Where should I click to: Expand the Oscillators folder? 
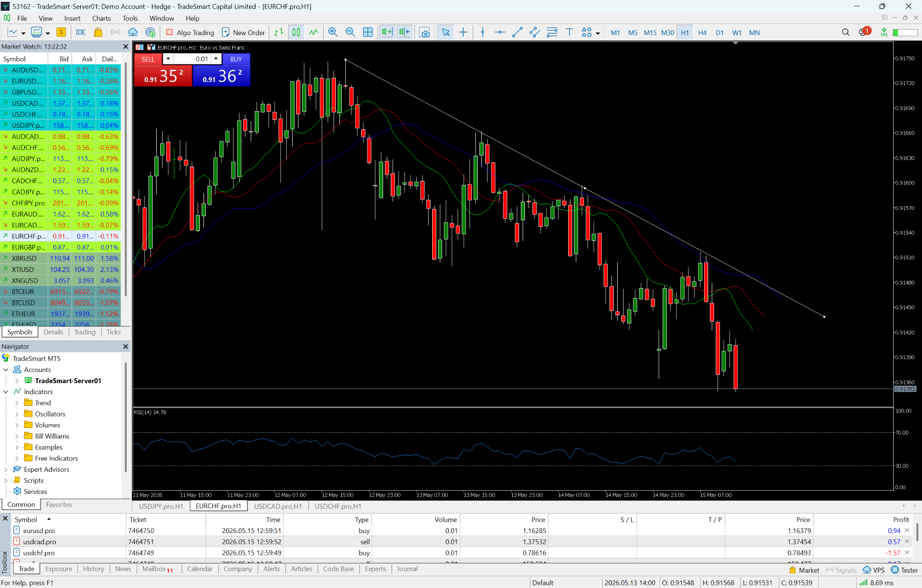point(17,414)
